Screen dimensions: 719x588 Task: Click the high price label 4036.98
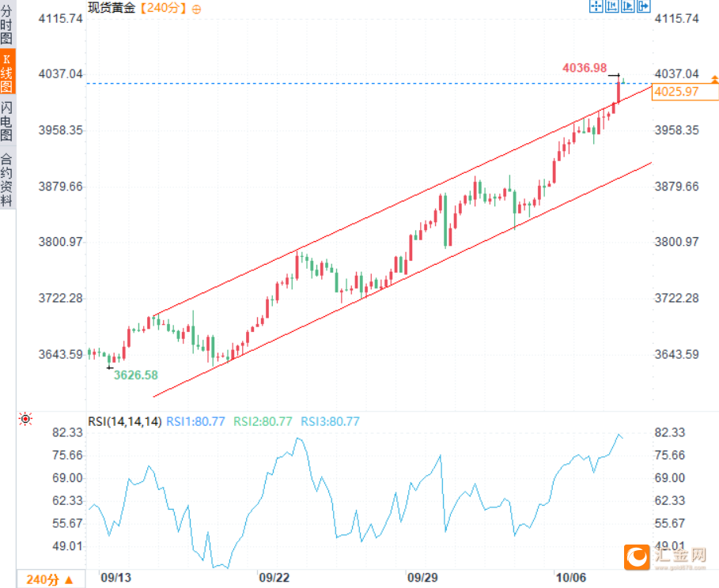point(585,68)
